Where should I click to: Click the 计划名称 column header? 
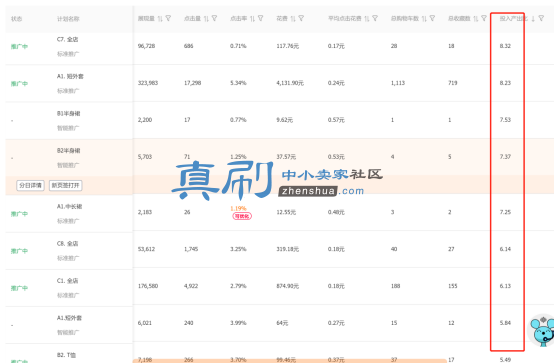68,19
